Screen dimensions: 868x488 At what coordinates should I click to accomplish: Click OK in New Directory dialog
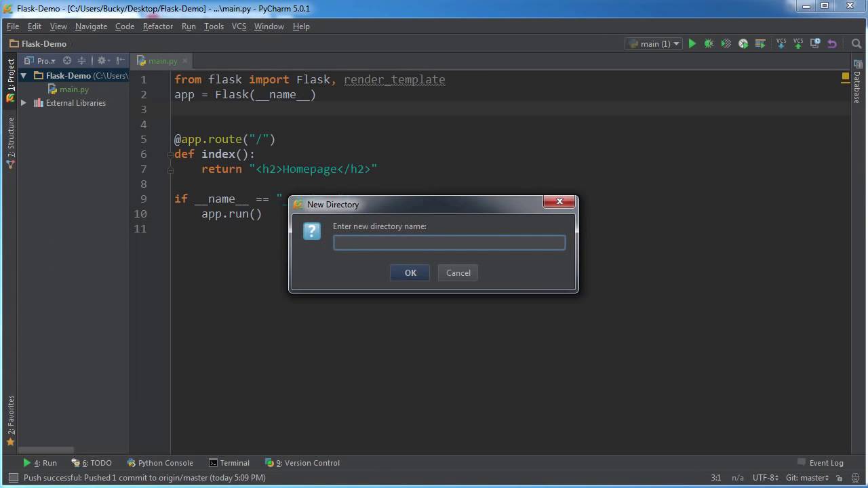click(410, 273)
